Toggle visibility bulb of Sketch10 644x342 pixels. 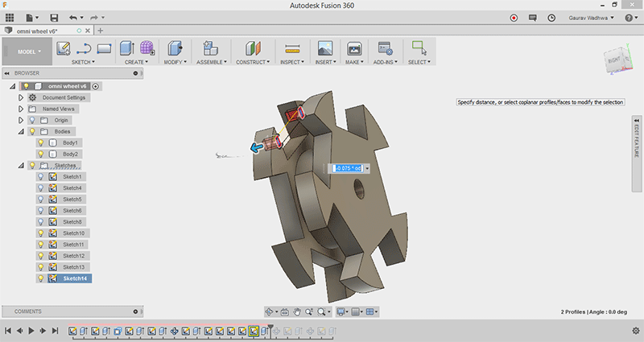[41, 233]
